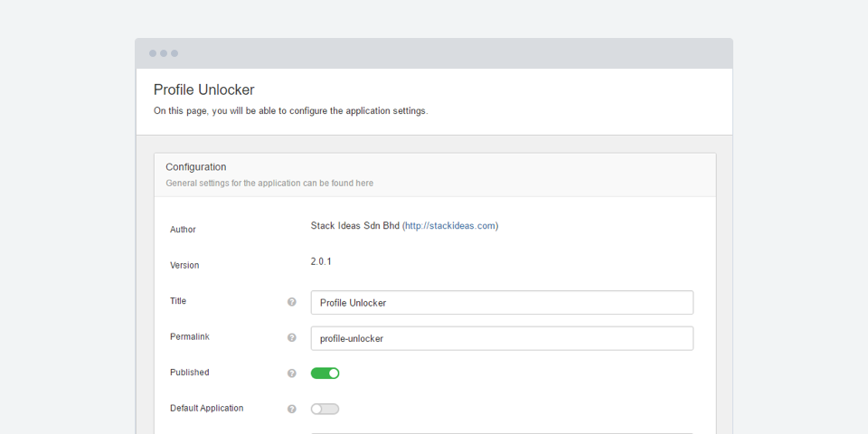Click the question mark icon beside Published
Screen dimensions: 868x434
point(292,373)
